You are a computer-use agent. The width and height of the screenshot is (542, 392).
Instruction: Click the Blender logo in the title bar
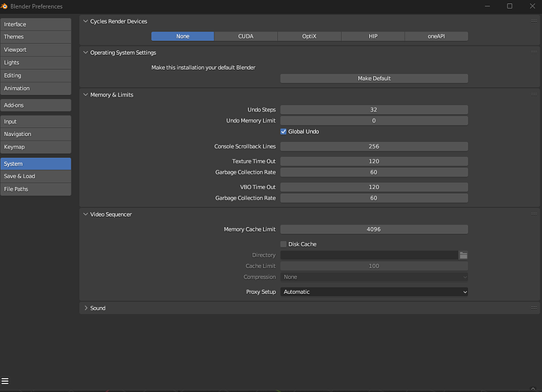tap(5, 5)
